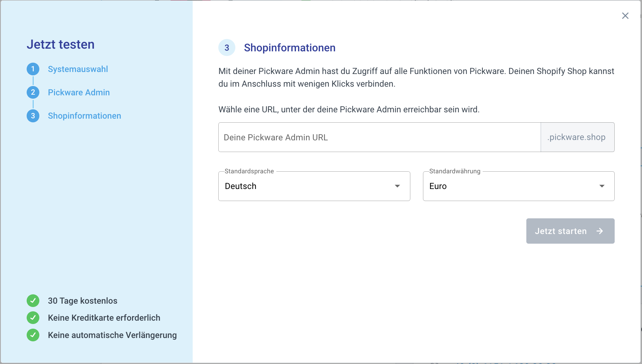This screenshot has height=364, width=642.
Task: Open the Standardsprache dropdown
Action: pyautogui.click(x=314, y=186)
